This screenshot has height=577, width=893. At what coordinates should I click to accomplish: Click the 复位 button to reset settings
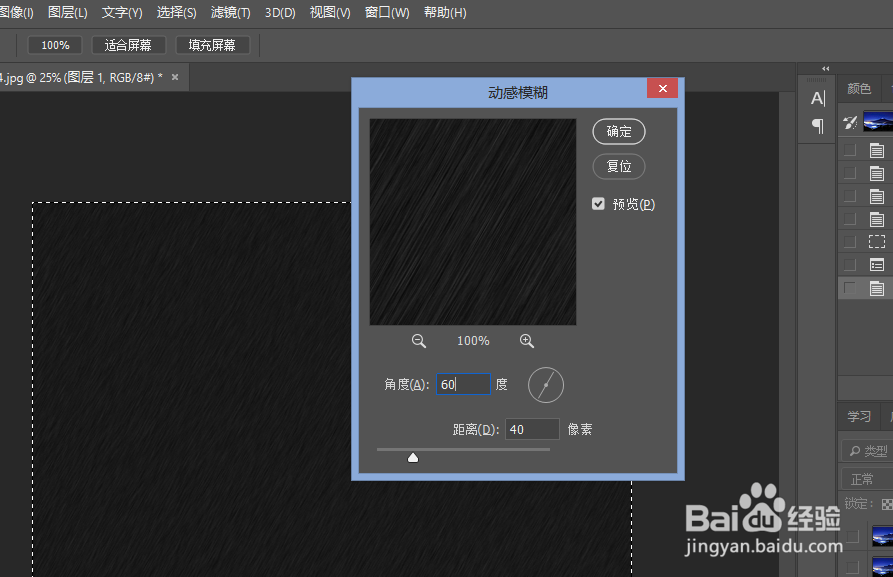(618, 166)
